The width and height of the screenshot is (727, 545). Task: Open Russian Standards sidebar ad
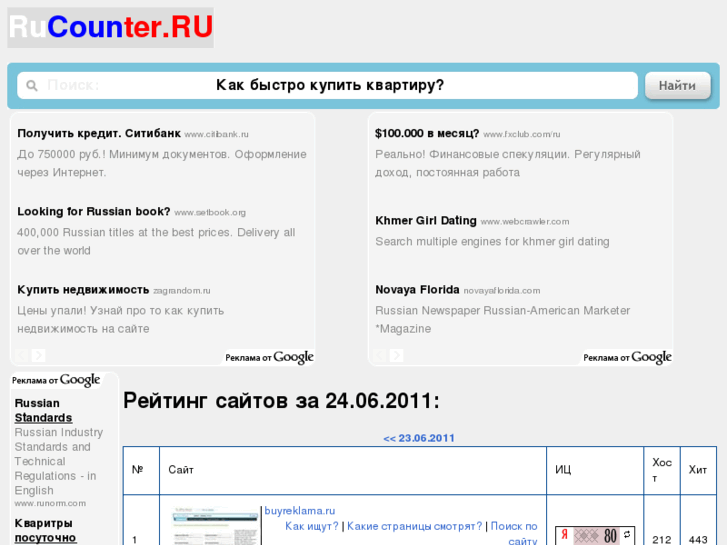click(x=43, y=410)
